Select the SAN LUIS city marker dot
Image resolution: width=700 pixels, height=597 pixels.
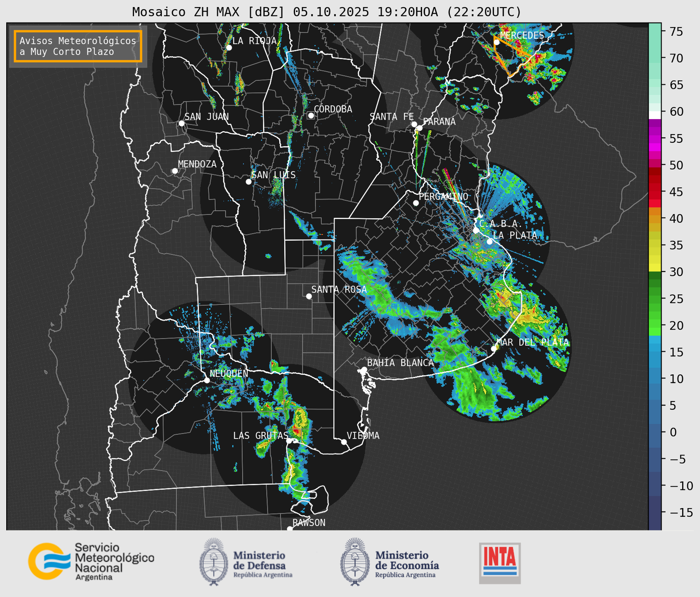[x=249, y=182]
